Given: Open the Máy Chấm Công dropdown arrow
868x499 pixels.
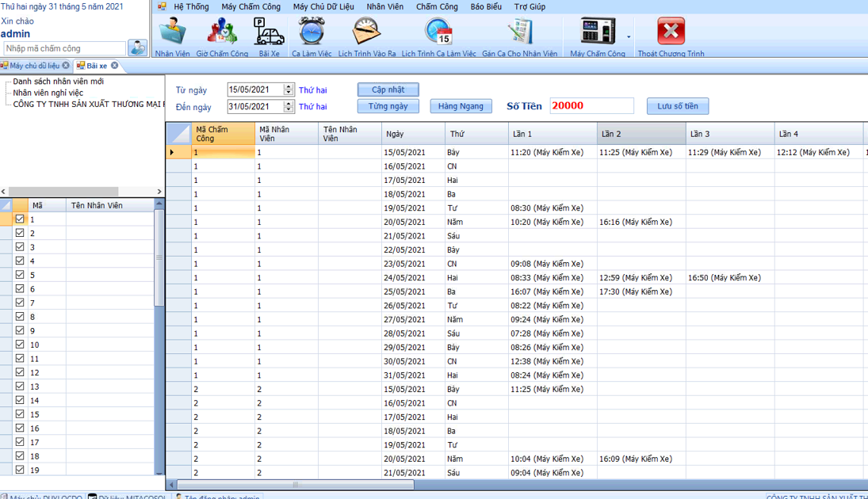Looking at the screenshot, I should coord(629,37).
